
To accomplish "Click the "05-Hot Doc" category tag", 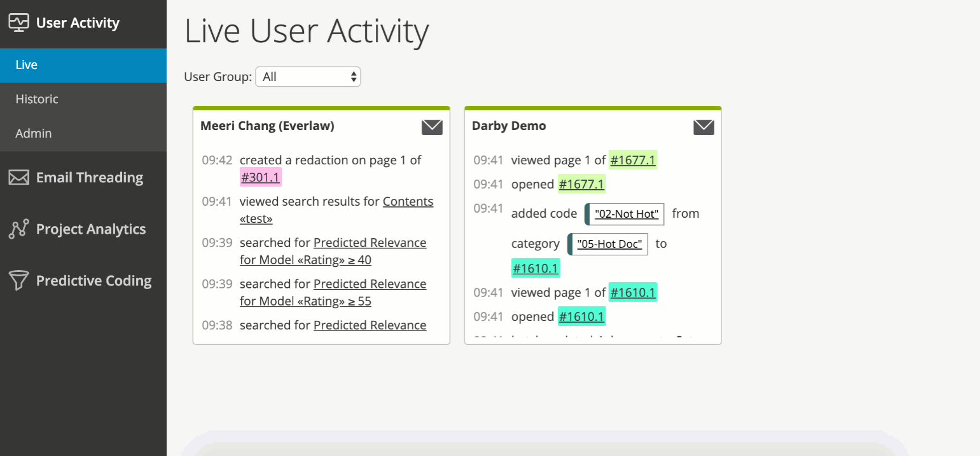I will pos(608,244).
